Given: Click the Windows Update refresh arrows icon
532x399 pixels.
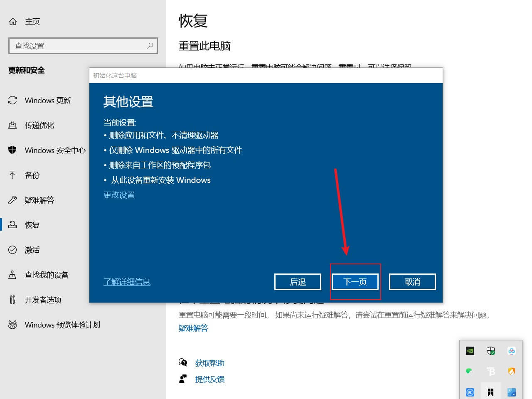Looking at the screenshot, I should [12, 100].
